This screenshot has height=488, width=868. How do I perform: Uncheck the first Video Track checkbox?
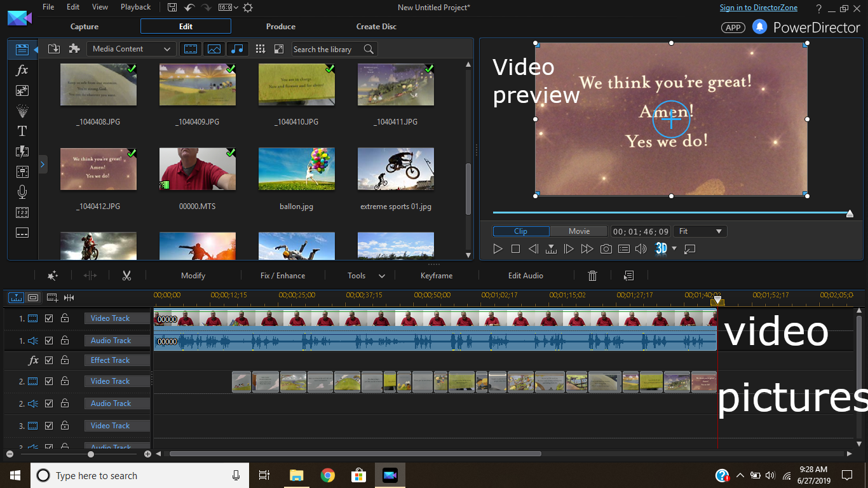pos(49,318)
